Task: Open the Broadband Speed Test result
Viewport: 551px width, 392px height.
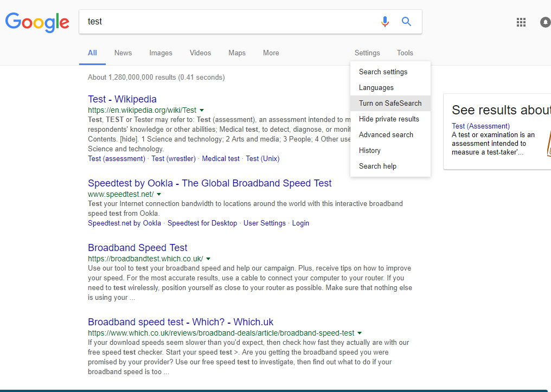Action: point(138,248)
